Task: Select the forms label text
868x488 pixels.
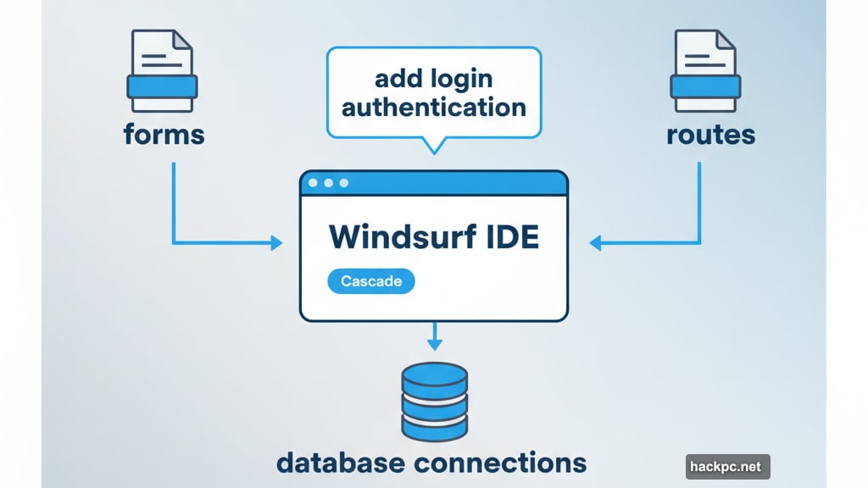Action: coord(164,134)
